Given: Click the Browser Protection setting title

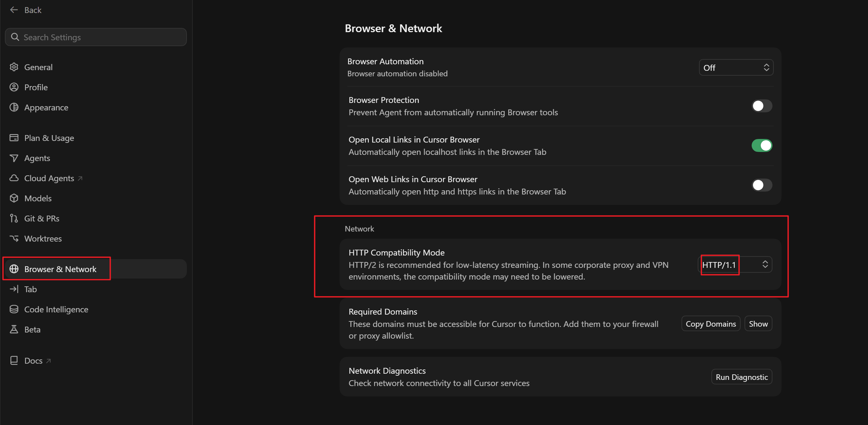Looking at the screenshot, I should pyautogui.click(x=384, y=100).
